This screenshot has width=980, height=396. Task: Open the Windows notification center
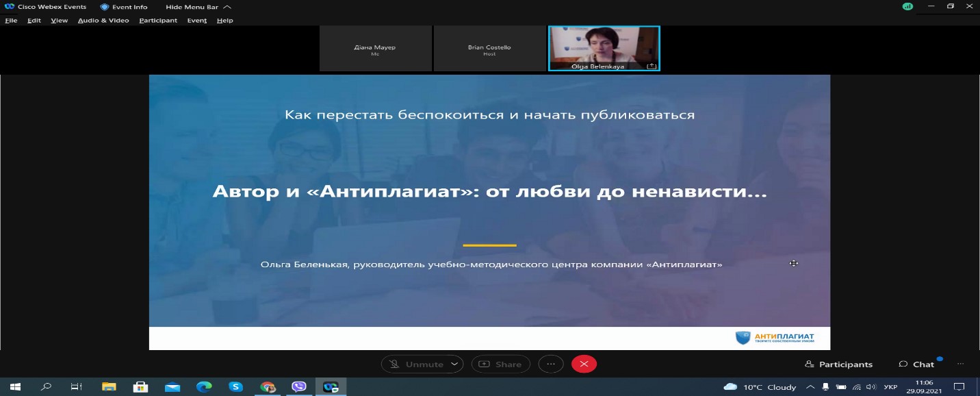coord(959,387)
